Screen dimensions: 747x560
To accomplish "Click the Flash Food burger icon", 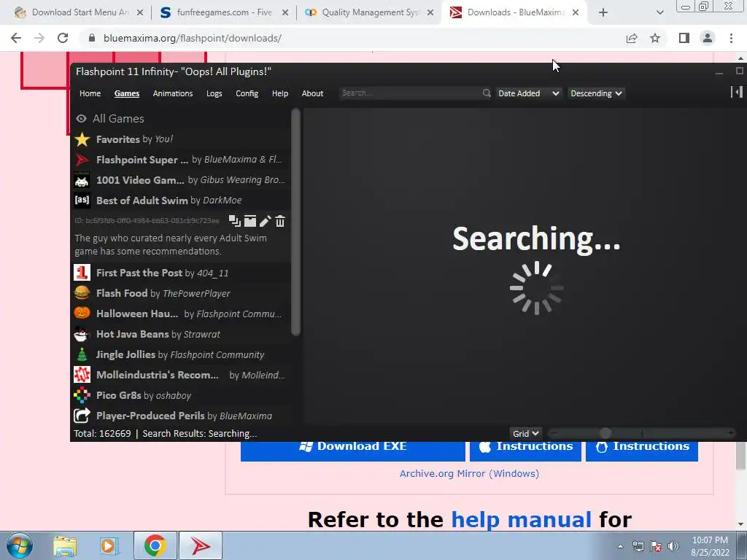I will point(82,293).
